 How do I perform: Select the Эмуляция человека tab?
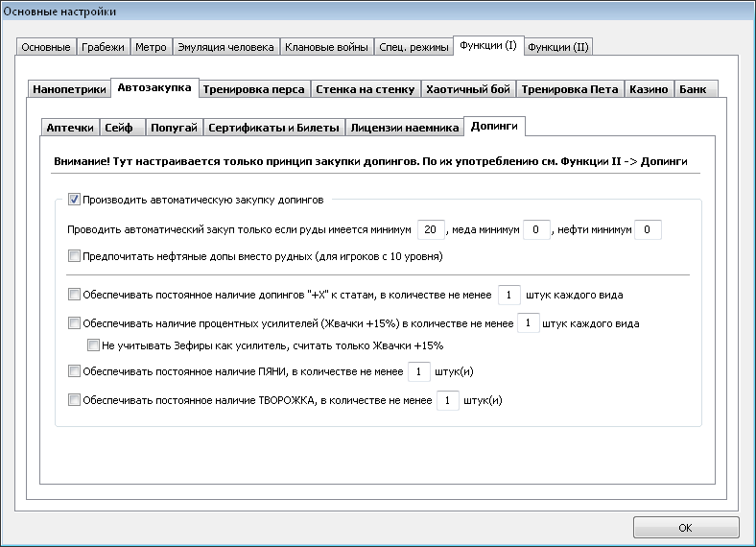[x=225, y=47]
